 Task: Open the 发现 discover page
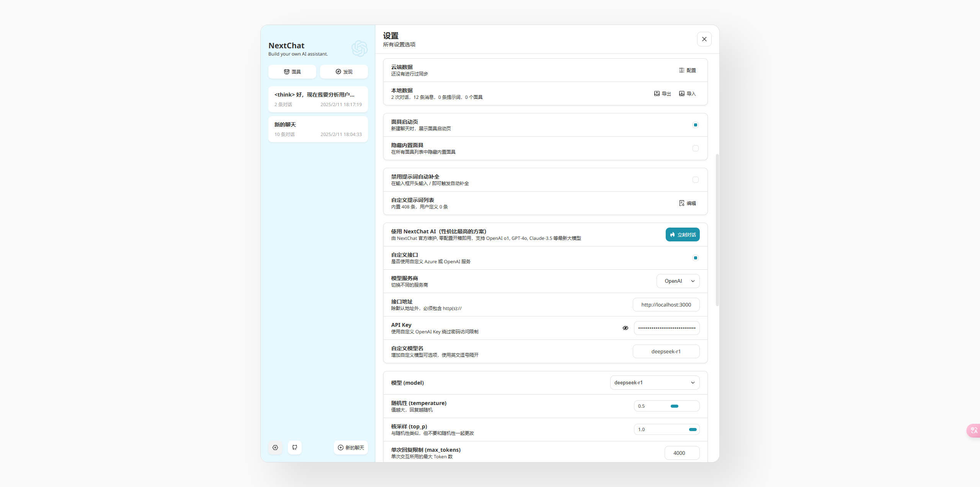coord(344,72)
